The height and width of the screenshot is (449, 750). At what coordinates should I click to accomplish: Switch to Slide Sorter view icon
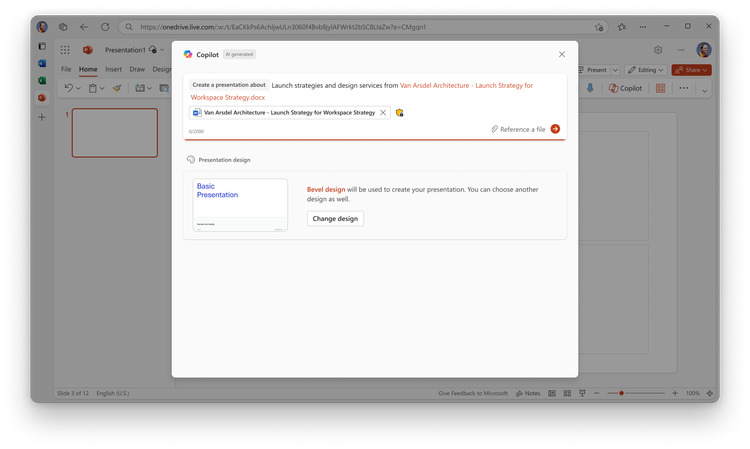pos(567,394)
